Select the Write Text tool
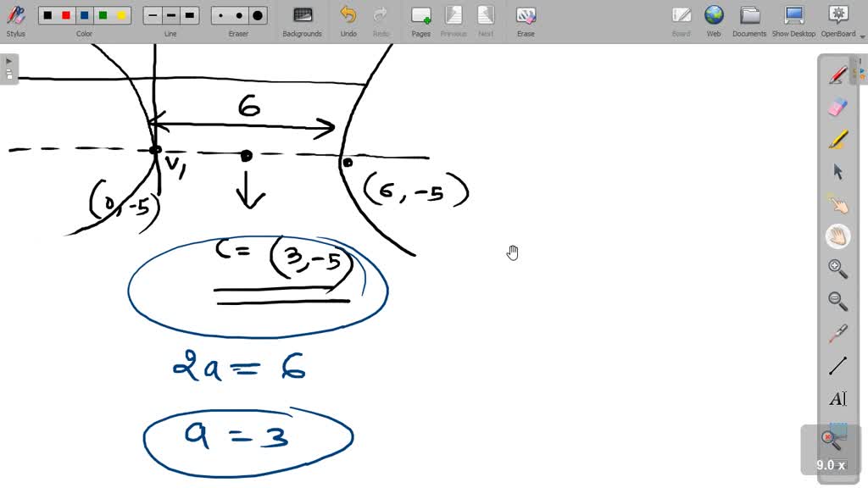Image resolution: width=868 pixels, height=488 pixels. click(x=837, y=398)
